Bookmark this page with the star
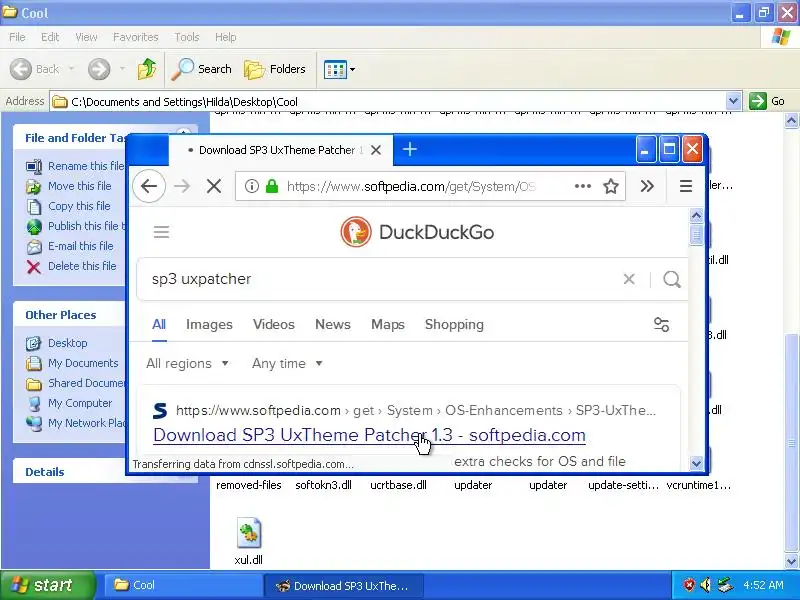Viewport: 800px width, 600px height. tap(611, 186)
